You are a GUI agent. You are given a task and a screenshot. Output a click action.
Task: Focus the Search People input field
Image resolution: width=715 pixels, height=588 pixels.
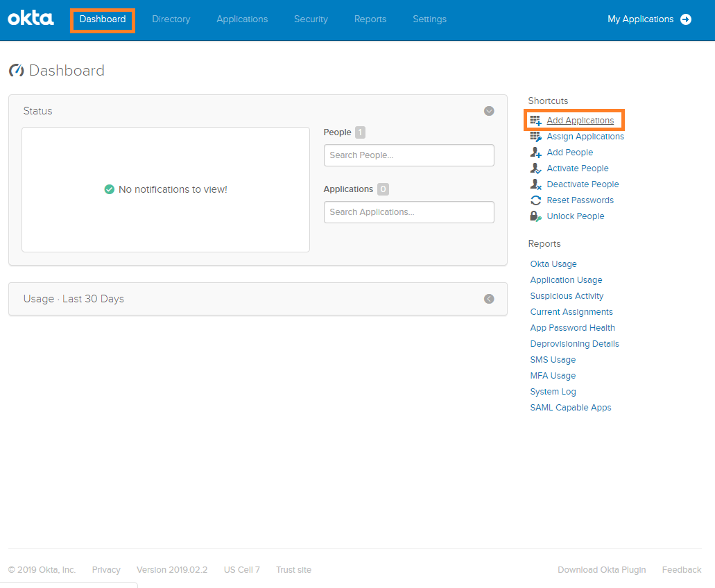[x=408, y=155]
